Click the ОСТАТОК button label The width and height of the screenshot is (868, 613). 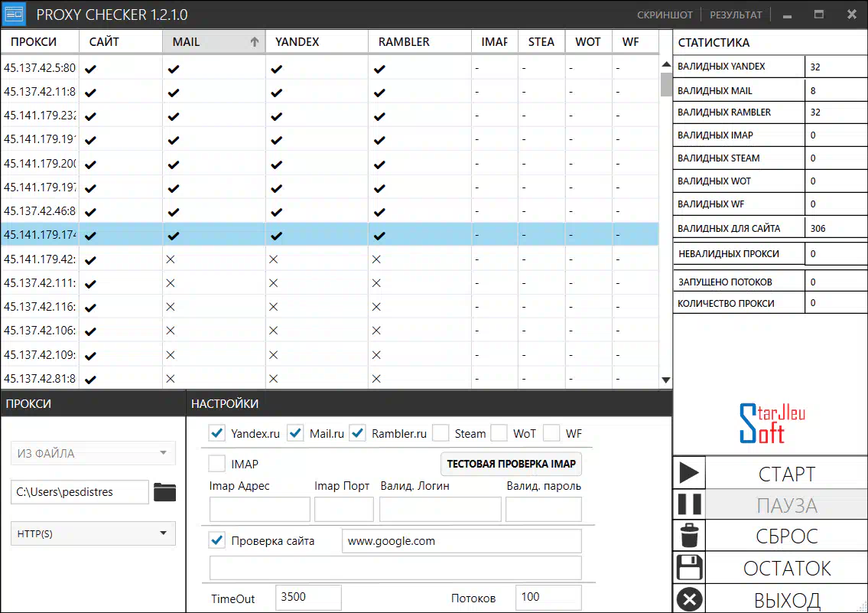(x=787, y=568)
